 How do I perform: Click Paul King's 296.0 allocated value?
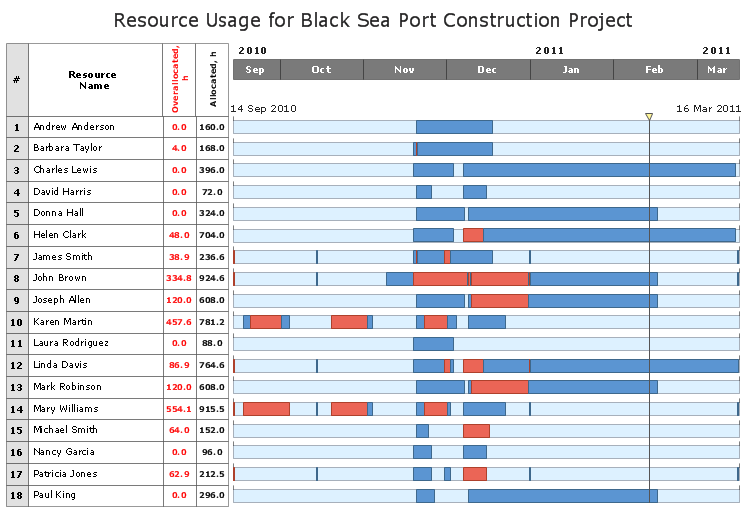[212, 495]
